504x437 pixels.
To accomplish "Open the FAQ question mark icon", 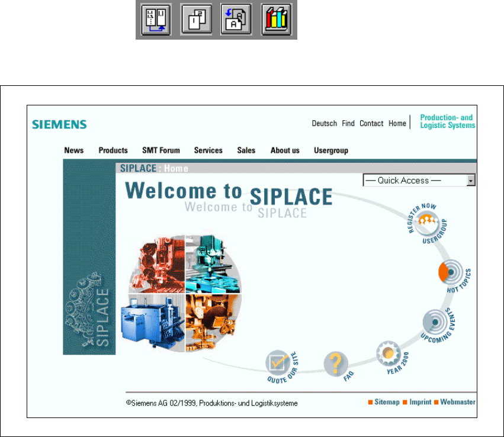I will point(336,364).
